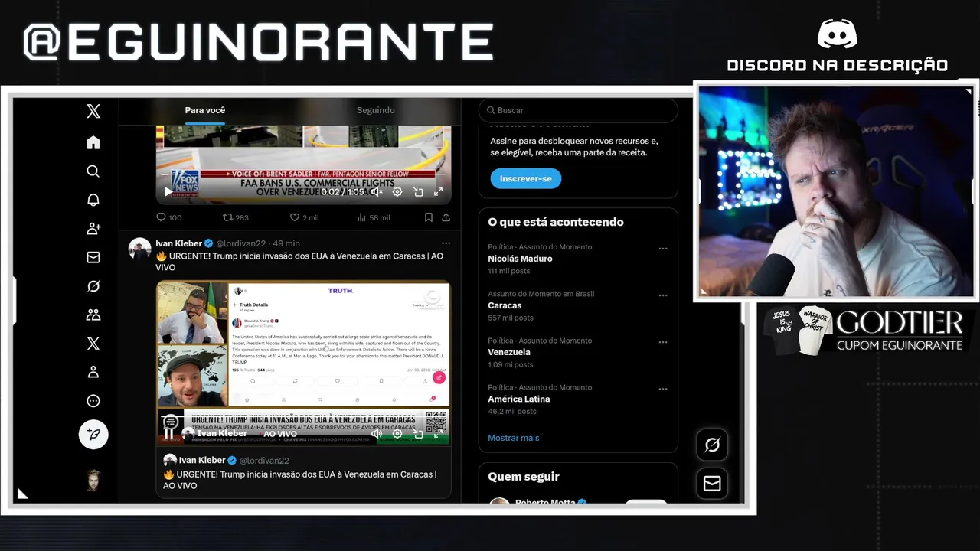Mute the Ivan Kleber live video
The height and width of the screenshot is (551, 980).
click(x=377, y=434)
